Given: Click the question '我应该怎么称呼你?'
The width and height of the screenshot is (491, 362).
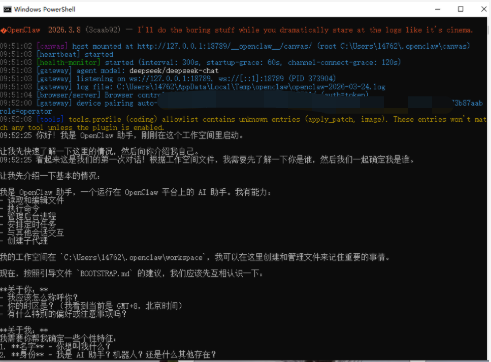Looking at the screenshot, I should [x=42, y=297].
